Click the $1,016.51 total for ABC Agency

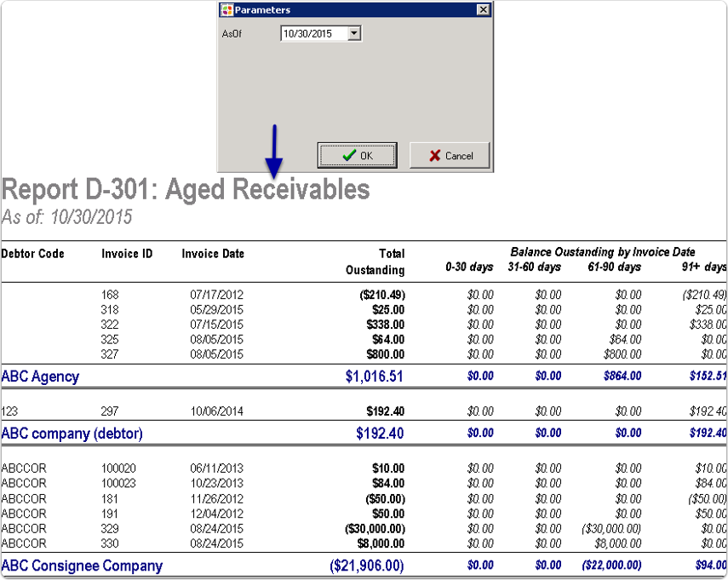[375, 376]
